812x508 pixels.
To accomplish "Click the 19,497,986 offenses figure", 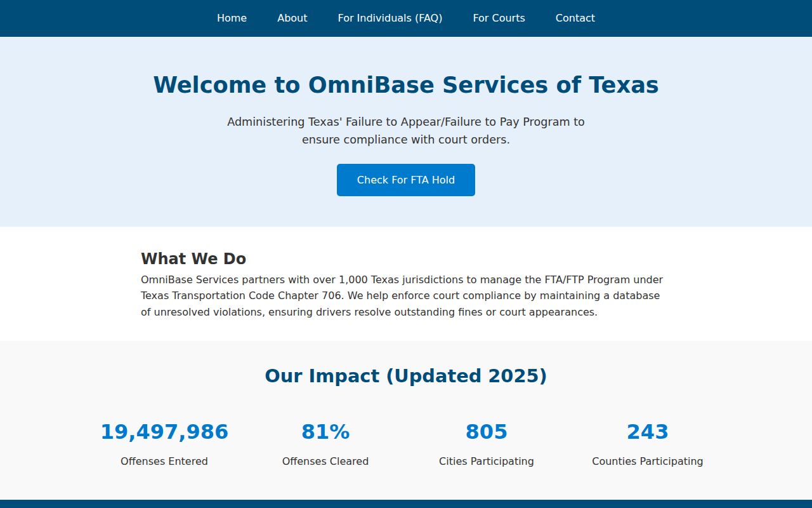I will pyautogui.click(x=164, y=432).
